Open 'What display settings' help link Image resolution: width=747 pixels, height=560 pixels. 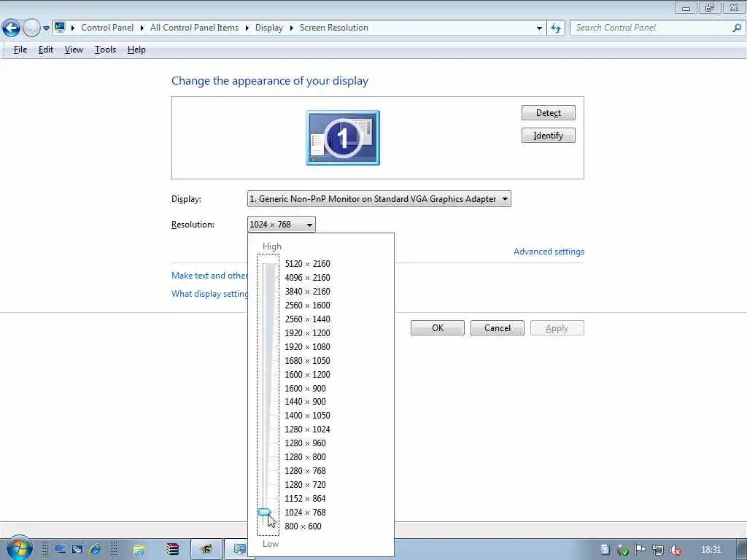[209, 294]
